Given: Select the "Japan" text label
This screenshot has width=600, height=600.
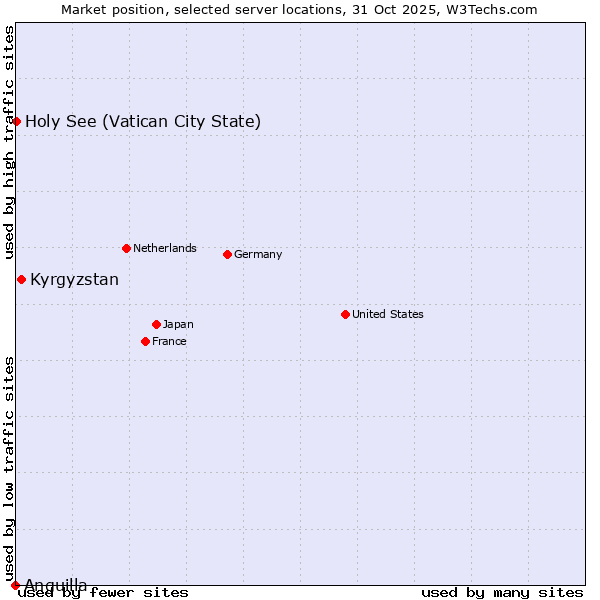Looking at the screenshot, I should pos(178,324).
